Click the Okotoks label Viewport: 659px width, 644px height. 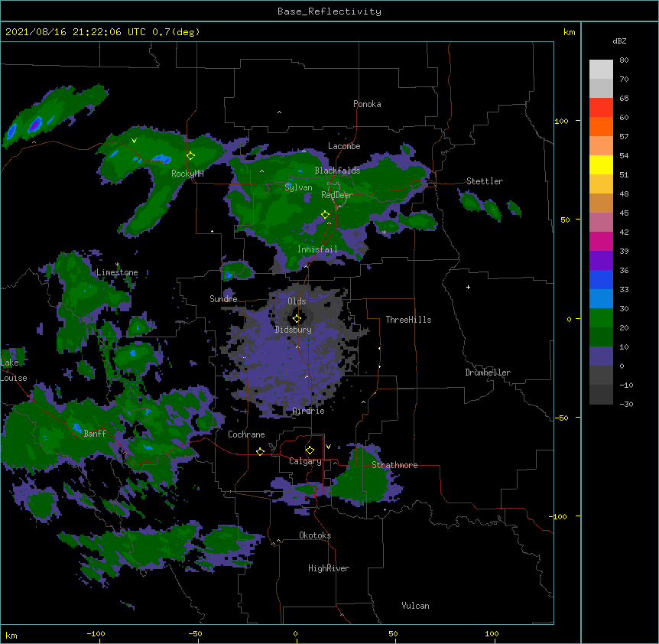(315, 535)
